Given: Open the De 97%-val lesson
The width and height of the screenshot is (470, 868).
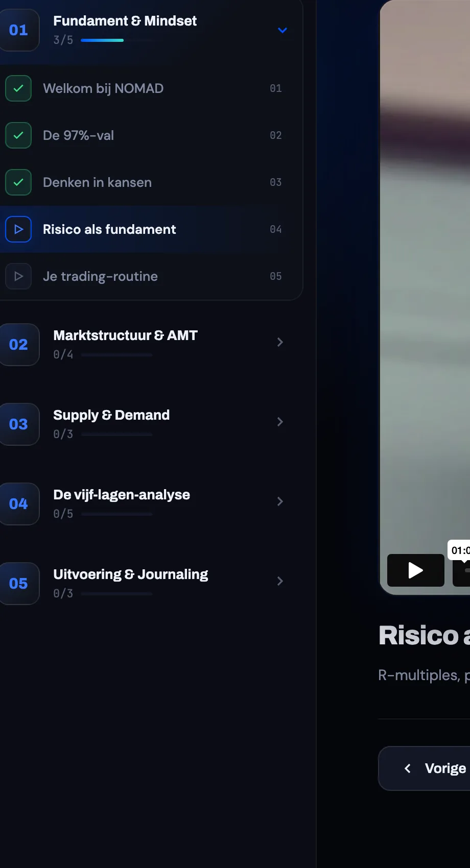Looking at the screenshot, I should coord(151,135).
